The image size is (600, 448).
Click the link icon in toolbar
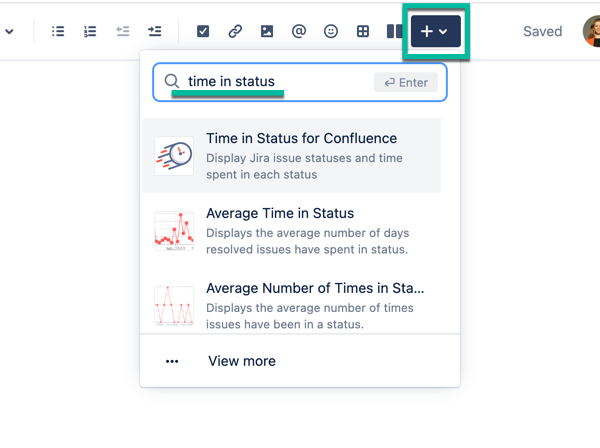pyautogui.click(x=235, y=32)
